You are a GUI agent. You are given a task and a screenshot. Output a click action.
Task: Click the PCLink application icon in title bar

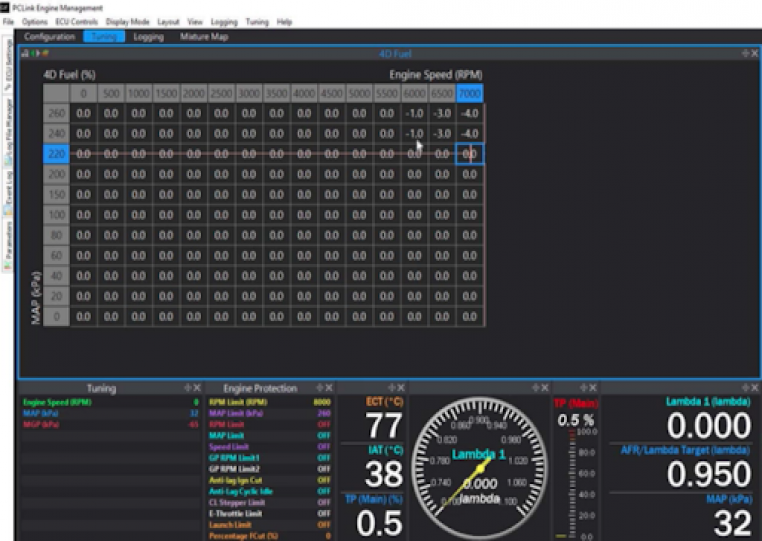pyautogui.click(x=4, y=7)
